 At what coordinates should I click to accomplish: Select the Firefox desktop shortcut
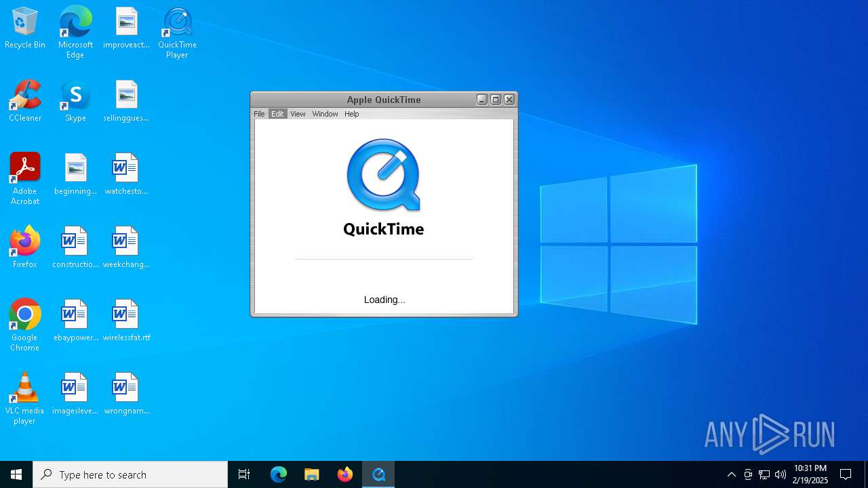pyautogui.click(x=25, y=248)
